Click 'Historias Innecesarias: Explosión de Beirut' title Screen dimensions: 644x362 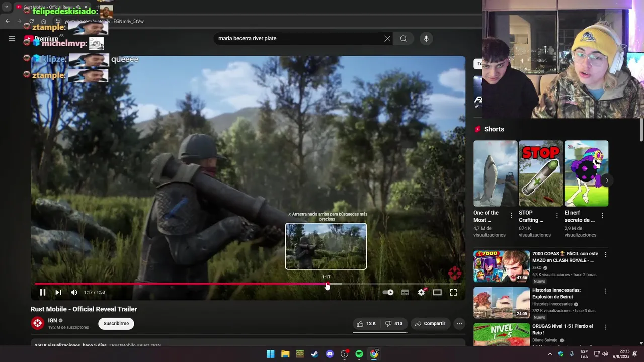(x=556, y=293)
